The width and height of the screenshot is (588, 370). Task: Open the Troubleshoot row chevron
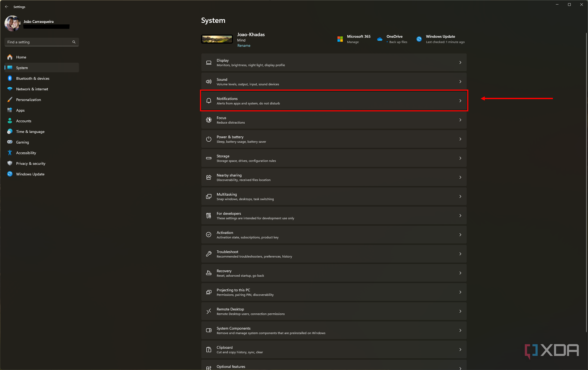[x=460, y=254]
